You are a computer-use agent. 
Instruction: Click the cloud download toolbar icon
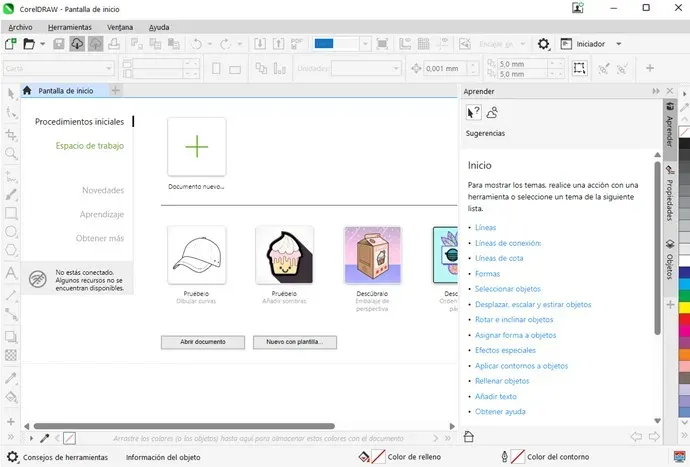click(77, 44)
